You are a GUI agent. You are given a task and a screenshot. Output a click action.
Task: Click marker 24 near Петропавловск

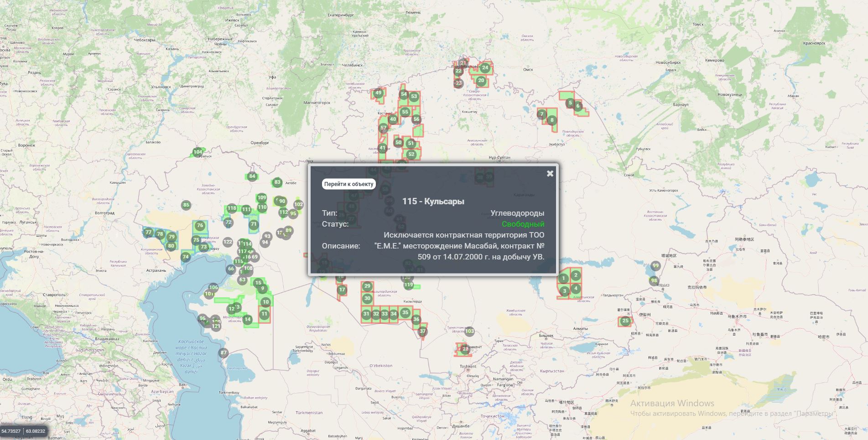pos(485,68)
